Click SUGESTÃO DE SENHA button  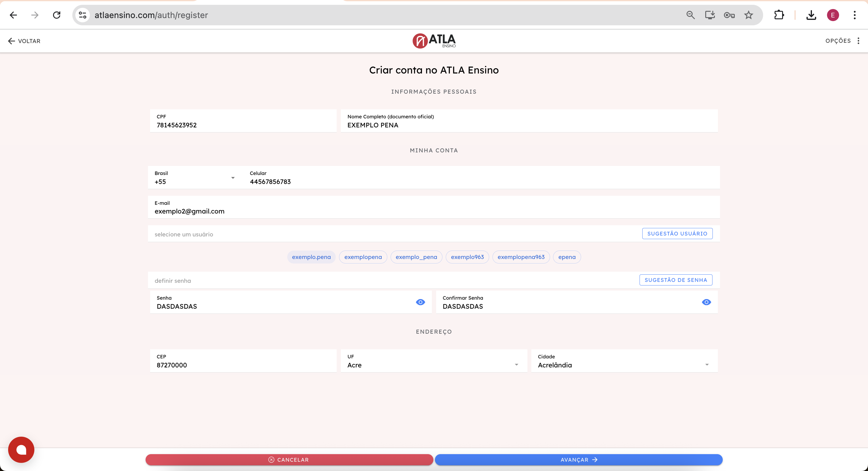[676, 280]
